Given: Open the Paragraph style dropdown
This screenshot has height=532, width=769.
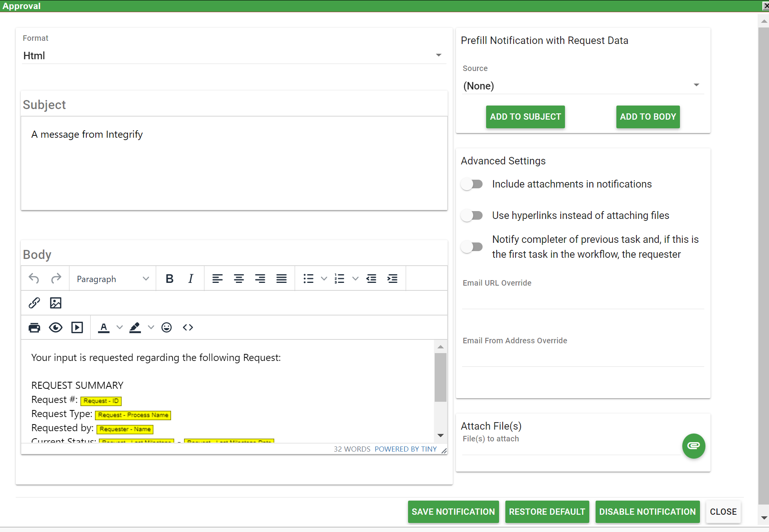Looking at the screenshot, I should click(113, 279).
